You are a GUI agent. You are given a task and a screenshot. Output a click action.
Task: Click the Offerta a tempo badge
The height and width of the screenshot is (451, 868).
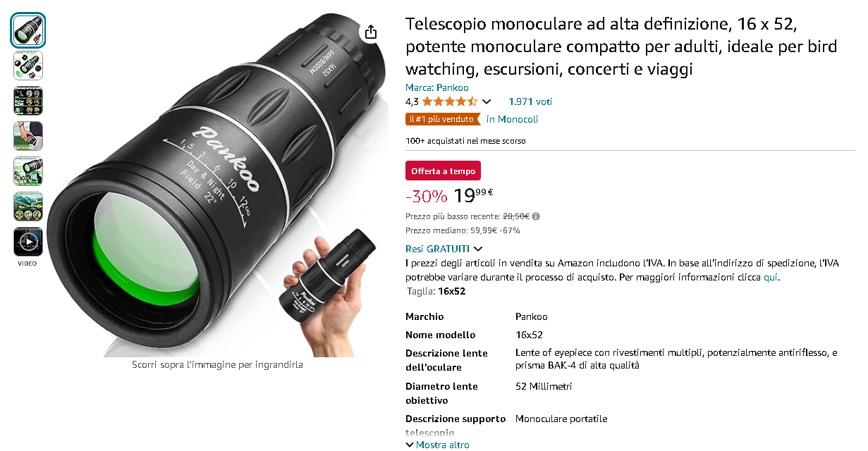pos(443,171)
